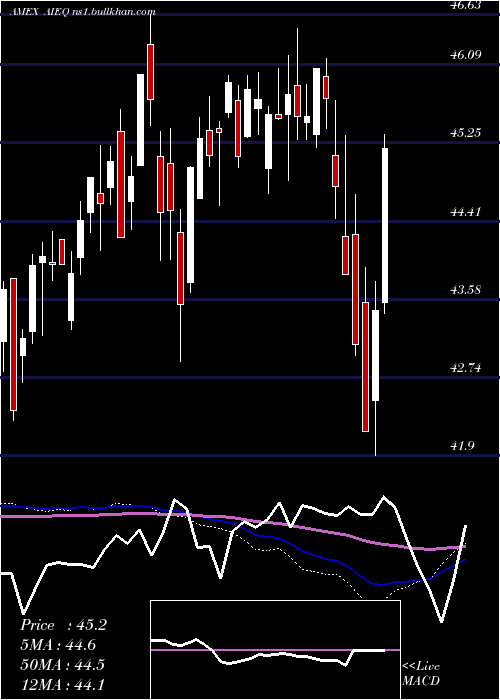Screen dimensions: 500x700
Task: Click the highest red candlestick near 46.09
Action: click(x=151, y=72)
